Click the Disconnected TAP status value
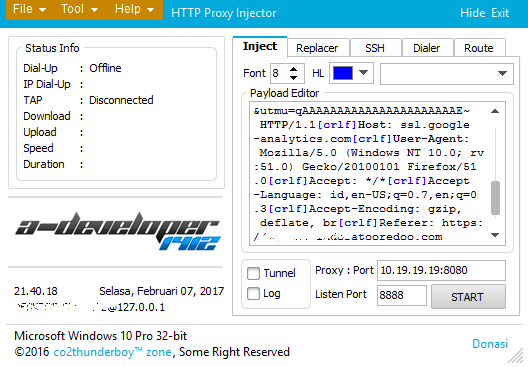This screenshot has width=528, height=367. 121,100
